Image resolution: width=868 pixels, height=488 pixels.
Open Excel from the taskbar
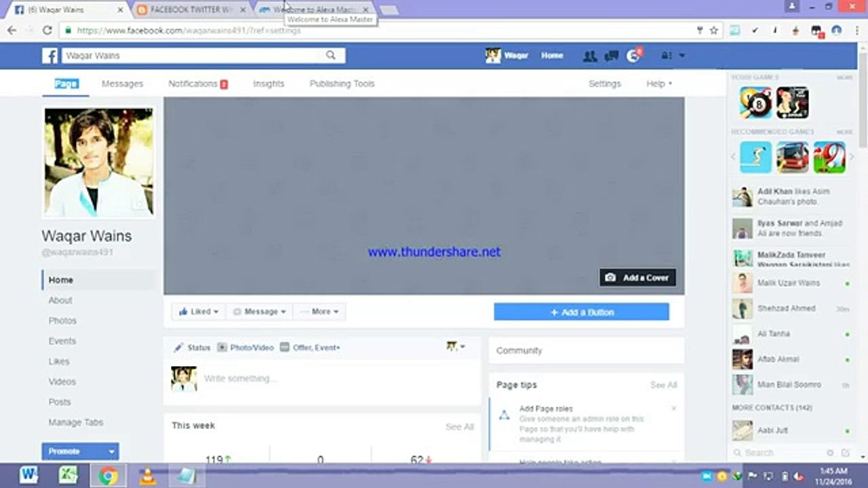click(68, 476)
